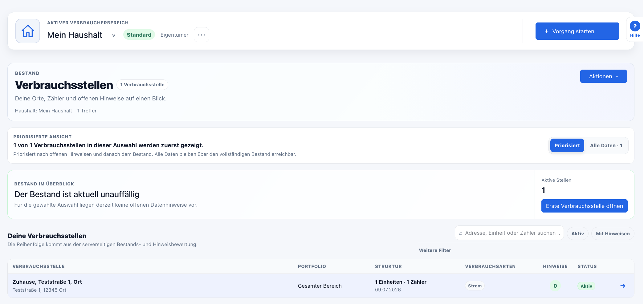This screenshot has height=304, width=644.
Task: Toggle the Mit Hinweisen filter chip
Action: tap(613, 233)
